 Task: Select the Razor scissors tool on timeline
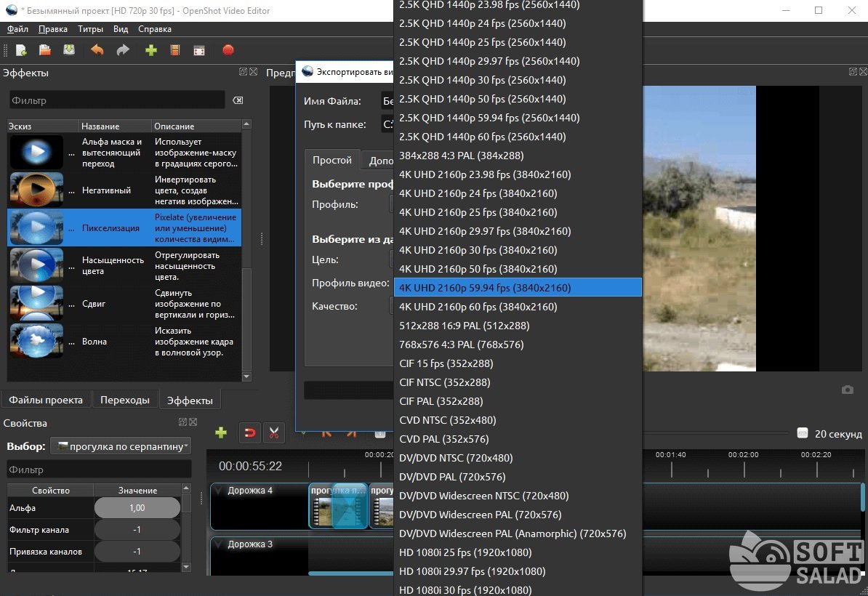(x=274, y=432)
